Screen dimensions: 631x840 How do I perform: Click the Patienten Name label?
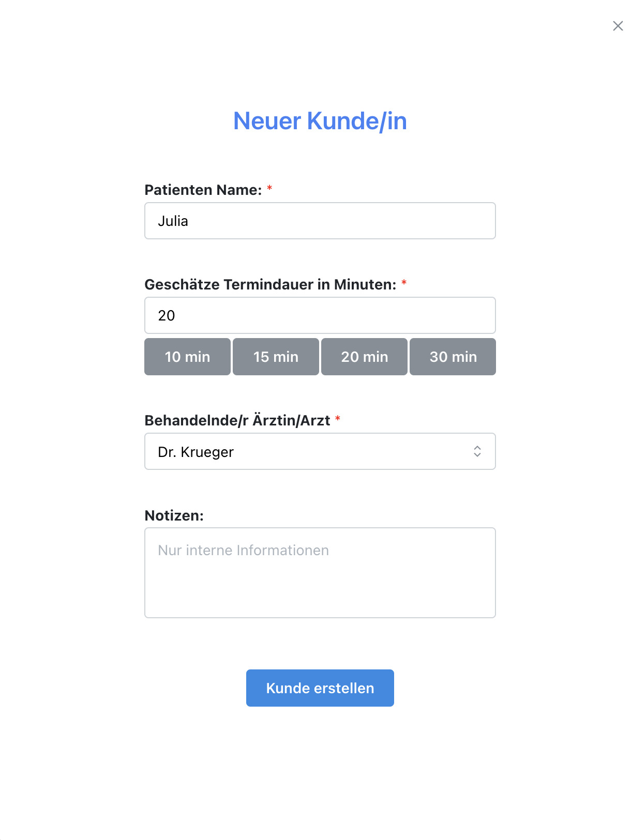tap(203, 190)
